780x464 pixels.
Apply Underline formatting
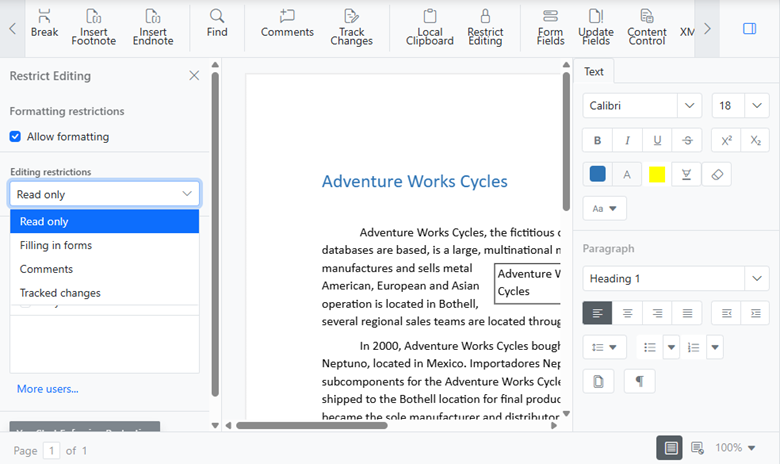tap(657, 140)
